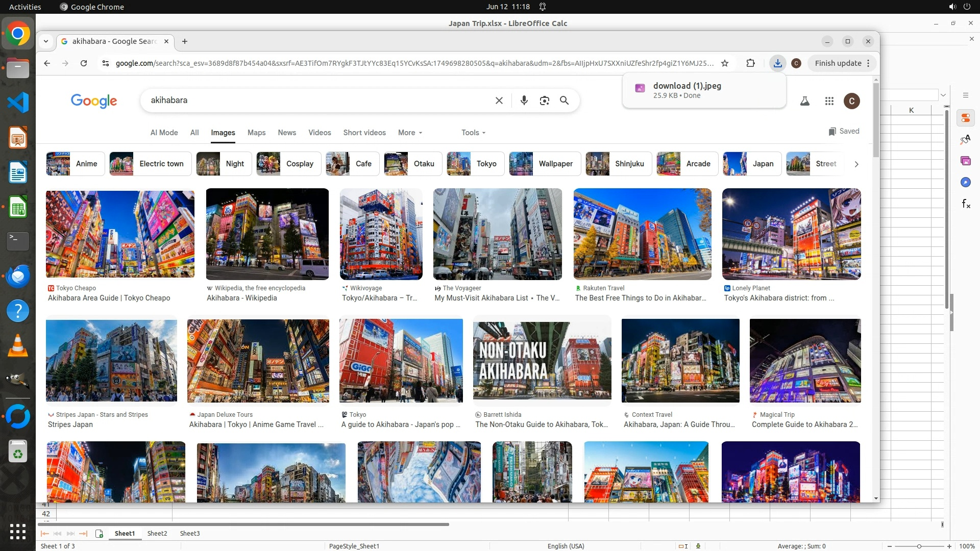
Task: Open the Tools dropdown
Action: point(473,133)
